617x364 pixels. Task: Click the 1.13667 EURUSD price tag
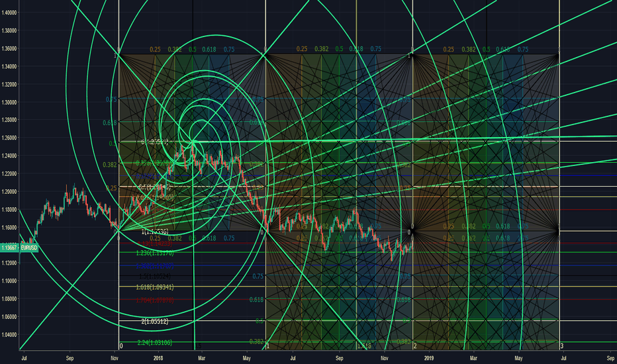pyautogui.click(x=19, y=248)
